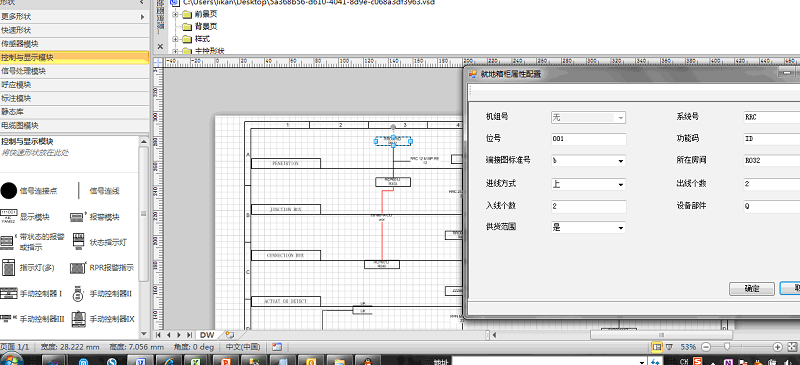
Task: Open the Excel taskbar icon
Action: pos(195,361)
